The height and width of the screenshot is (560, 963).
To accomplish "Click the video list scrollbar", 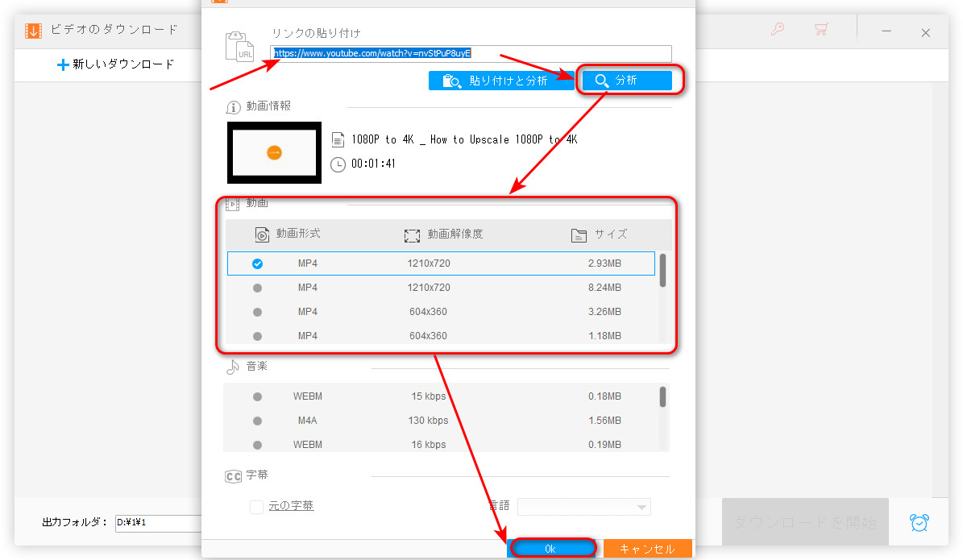I will [x=662, y=271].
